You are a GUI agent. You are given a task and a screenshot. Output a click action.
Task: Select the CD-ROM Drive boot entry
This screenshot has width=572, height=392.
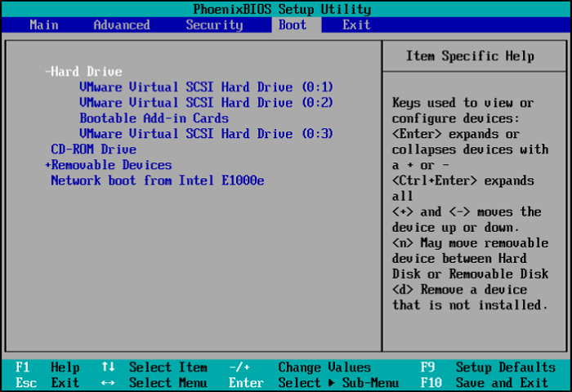[93, 149]
